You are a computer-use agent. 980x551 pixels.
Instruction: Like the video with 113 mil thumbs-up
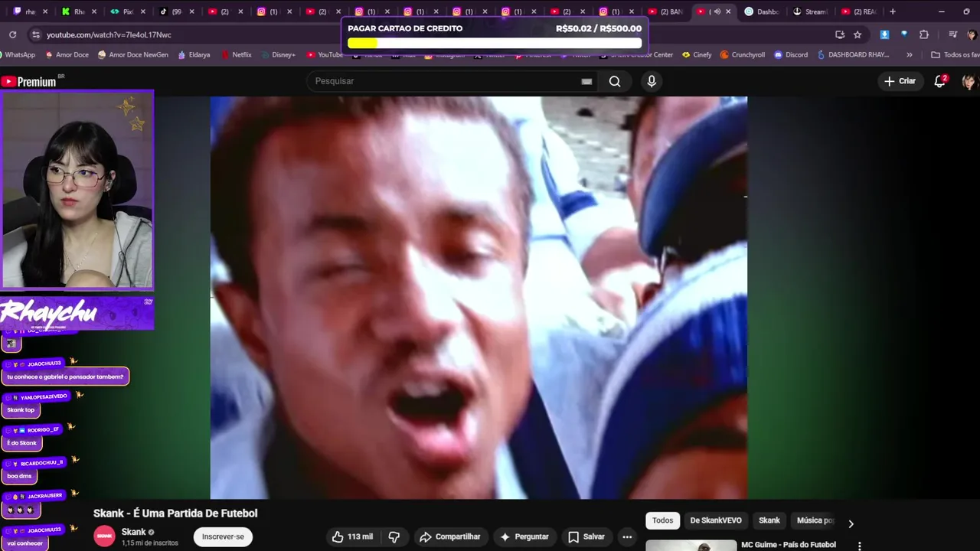(x=352, y=536)
